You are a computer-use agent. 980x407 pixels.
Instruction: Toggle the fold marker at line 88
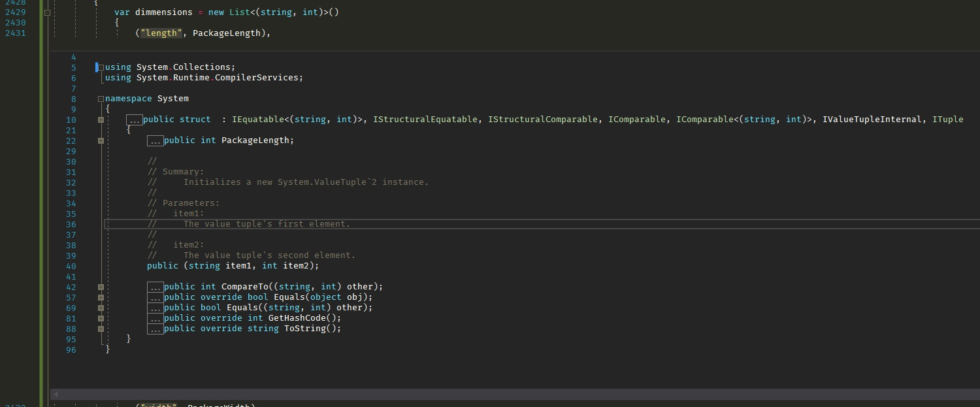[x=101, y=329]
